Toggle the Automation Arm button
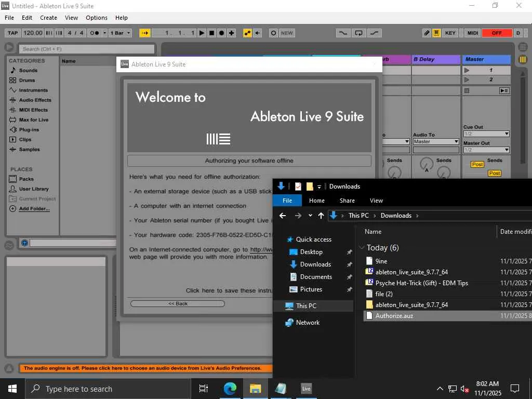Screen dimensions: 532x399 [x=247, y=33]
